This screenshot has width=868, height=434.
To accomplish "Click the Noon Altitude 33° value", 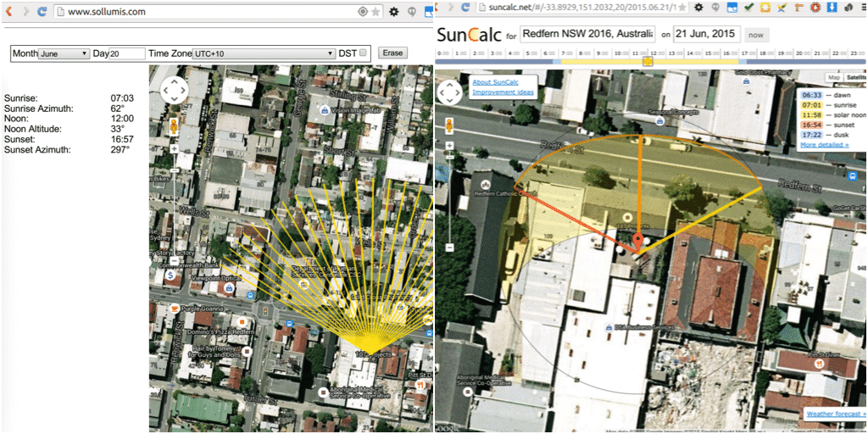I will pyautogui.click(x=117, y=129).
